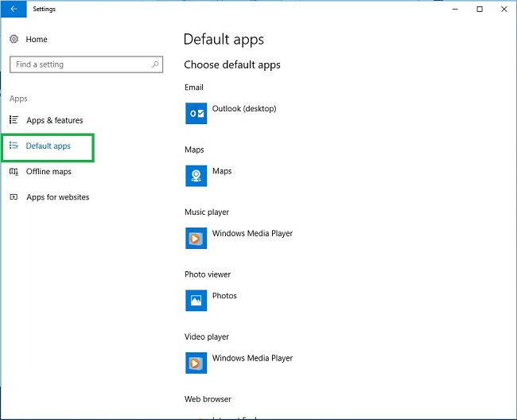Open Offline maps settings page

[x=49, y=172]
